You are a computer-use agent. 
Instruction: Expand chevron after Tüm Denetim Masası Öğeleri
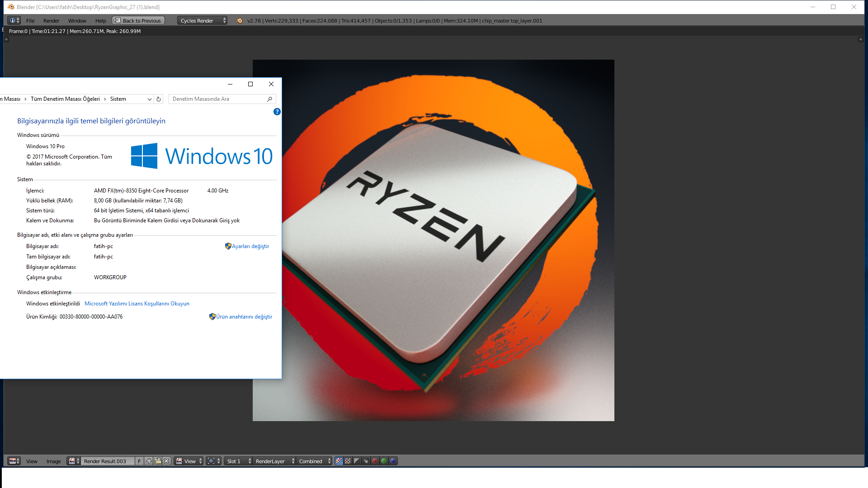tap(105, 99)
